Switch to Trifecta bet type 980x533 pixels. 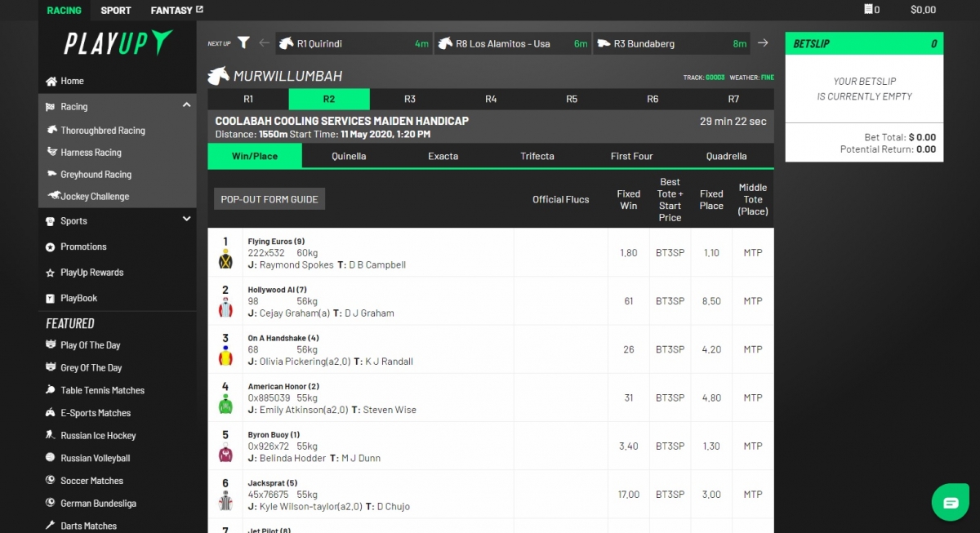(x=537, y=156)
